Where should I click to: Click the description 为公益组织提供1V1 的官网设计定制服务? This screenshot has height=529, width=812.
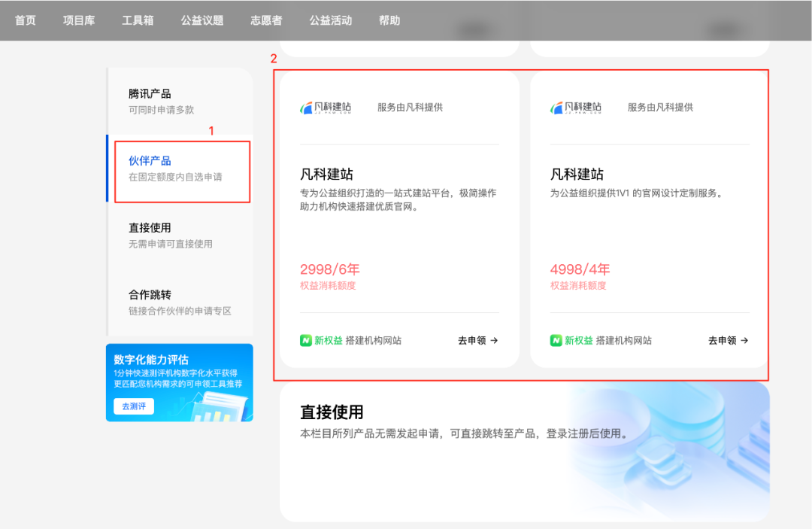pyautogui.click(x=636, y=193)
